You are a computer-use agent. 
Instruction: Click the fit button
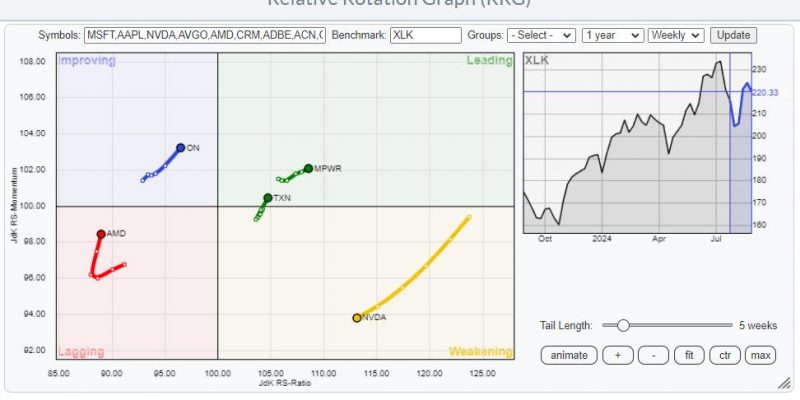tap(689, 355)
